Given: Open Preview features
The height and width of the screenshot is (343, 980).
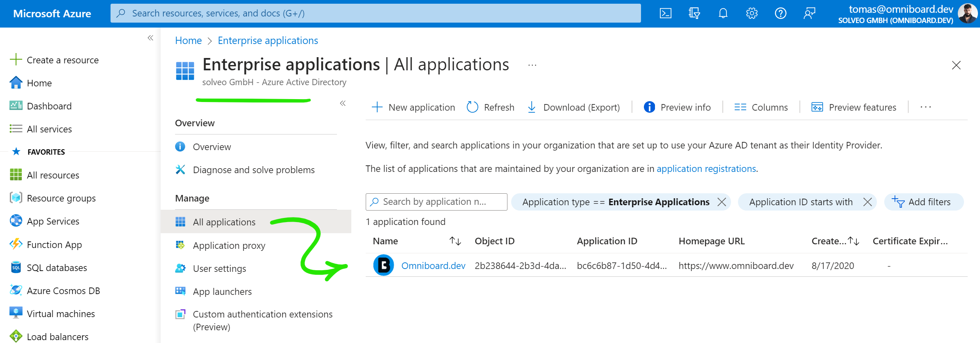Looking at the screenshot, I should coord(854,107).
